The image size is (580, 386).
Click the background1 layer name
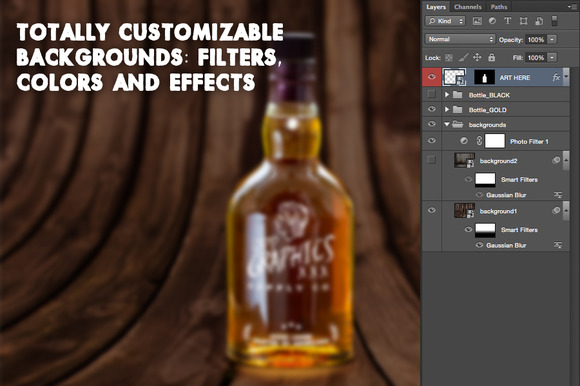pos(498,211)
